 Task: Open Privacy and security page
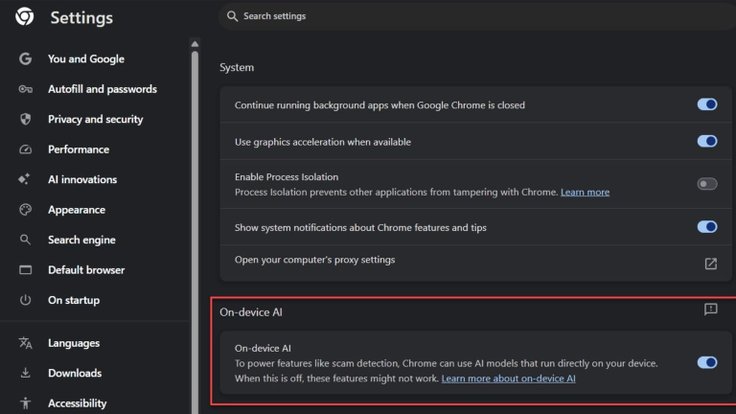pos(95,119)
